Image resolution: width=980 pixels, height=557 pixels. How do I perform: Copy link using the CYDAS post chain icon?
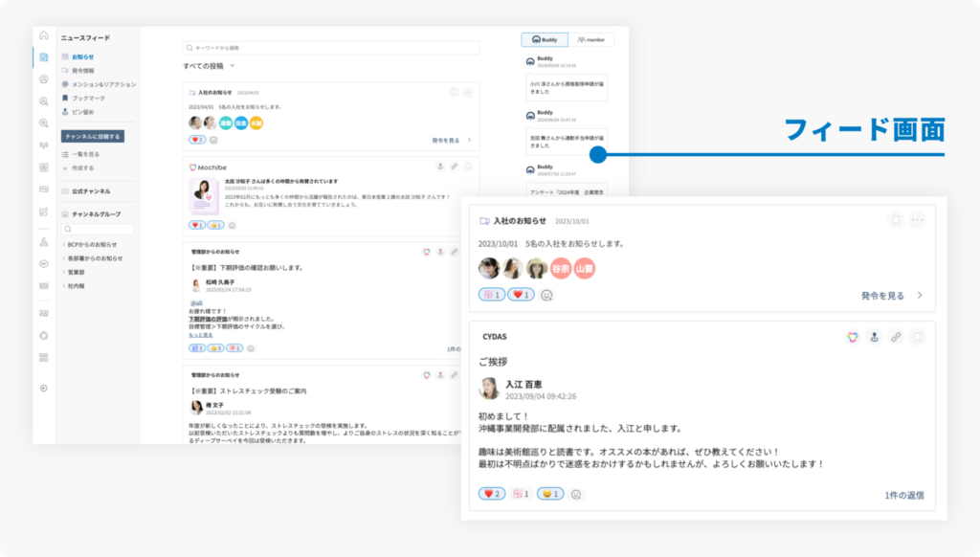click(x=895, y=337)
